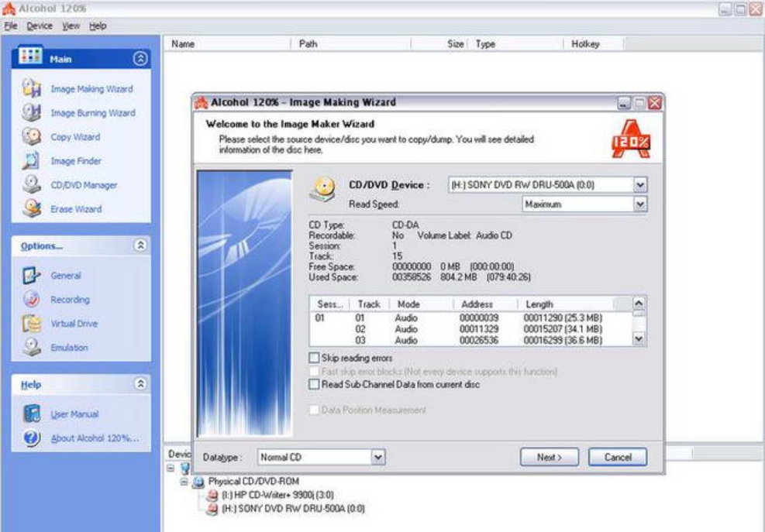
Task: Select HP CD-Writer+ 9900i drive icon
Action: coord(212,495)
